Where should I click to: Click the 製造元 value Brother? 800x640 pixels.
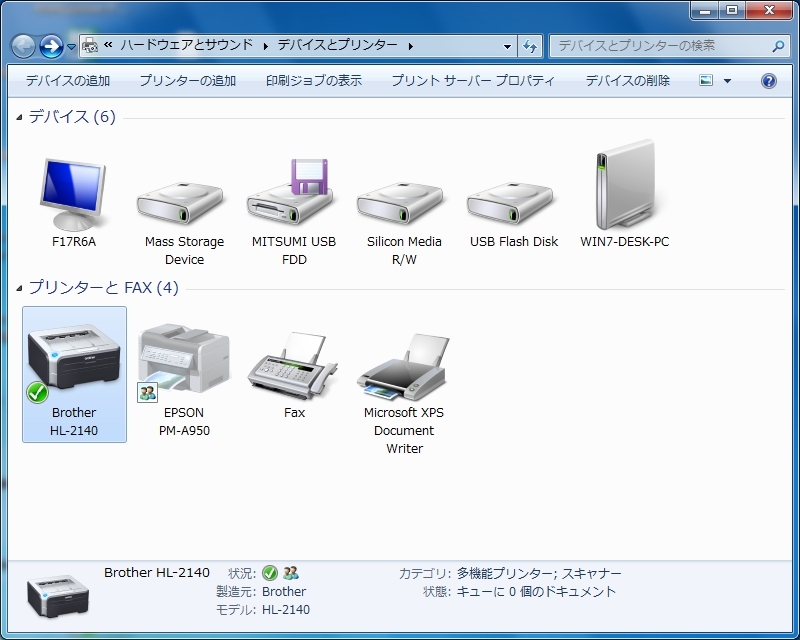point(284,592)
